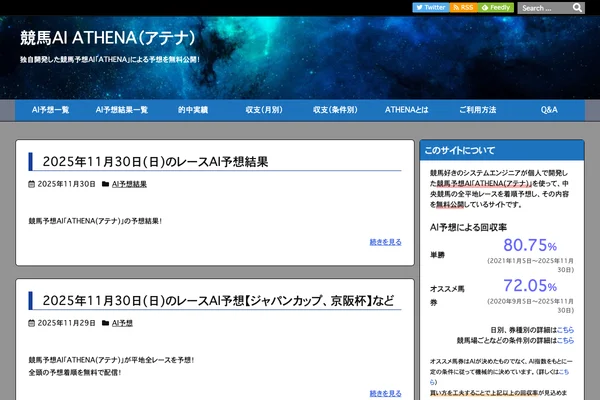Click the calendar icon beside 2025年11月30日
This screenshot has width=600, height=400.
31,184
